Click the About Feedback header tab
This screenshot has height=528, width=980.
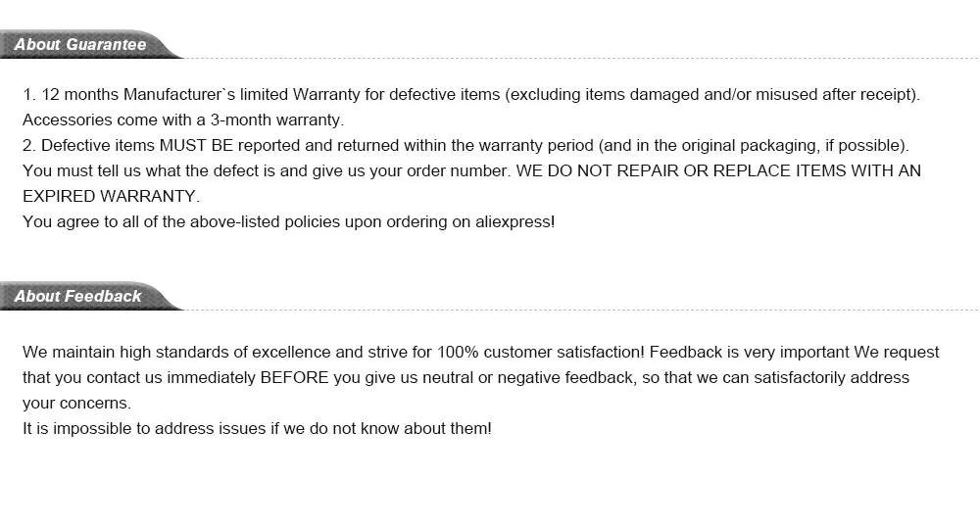[78, 296]
